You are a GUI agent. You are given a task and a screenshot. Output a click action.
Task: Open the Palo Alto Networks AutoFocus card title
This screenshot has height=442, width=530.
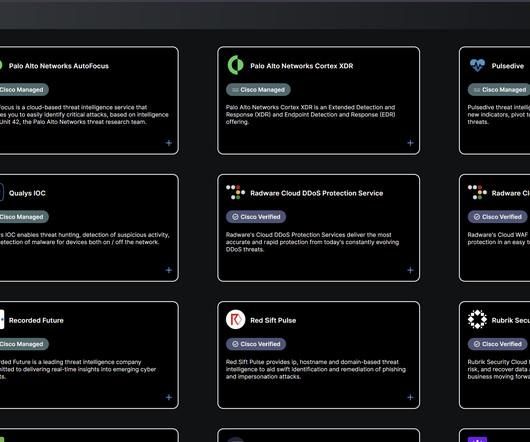(x=59, y=66)
